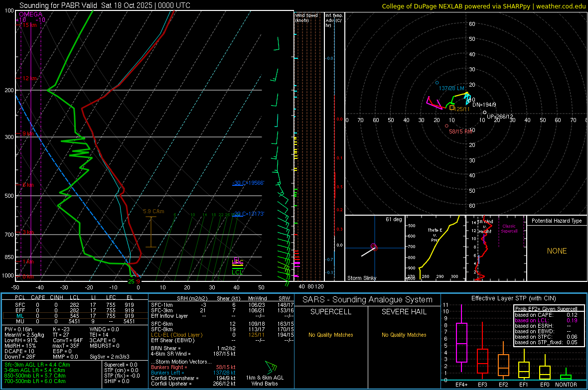Click the green LCL label on Skew-T

[237, 272]
